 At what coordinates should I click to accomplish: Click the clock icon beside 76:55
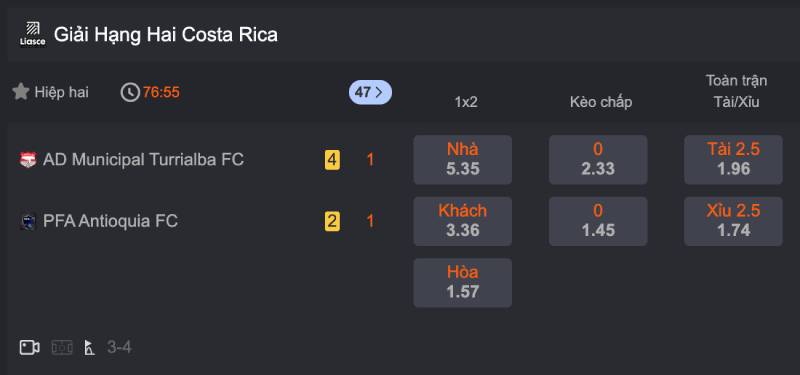pos(130,92)
